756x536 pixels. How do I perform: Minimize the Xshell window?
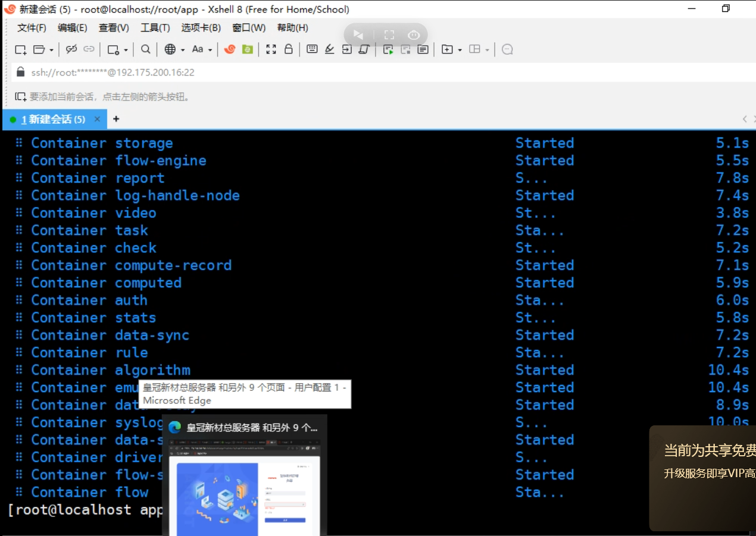pos(691,8)
